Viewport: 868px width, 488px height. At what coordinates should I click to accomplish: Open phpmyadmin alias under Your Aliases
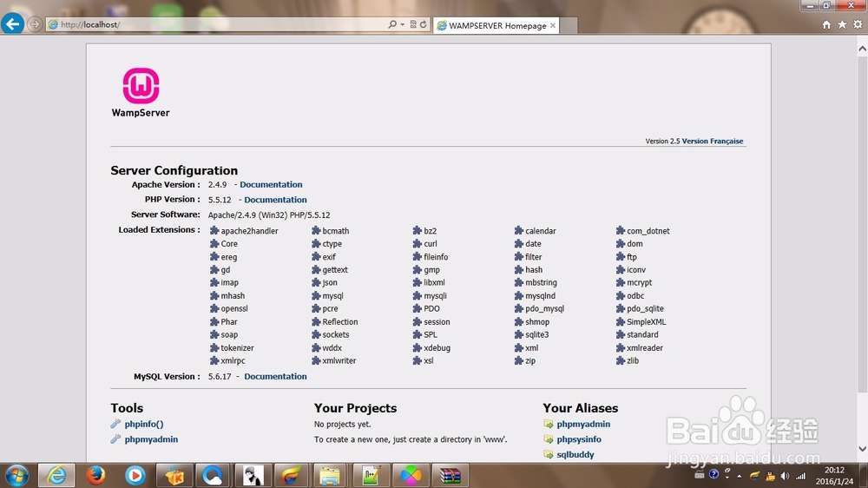pos(583,424)
